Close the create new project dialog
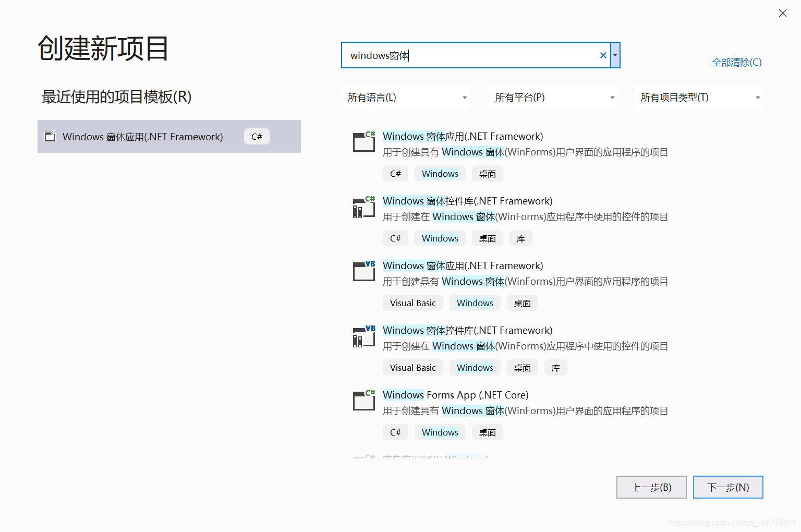The image size is (801, 532). click(x=783, y=13)
